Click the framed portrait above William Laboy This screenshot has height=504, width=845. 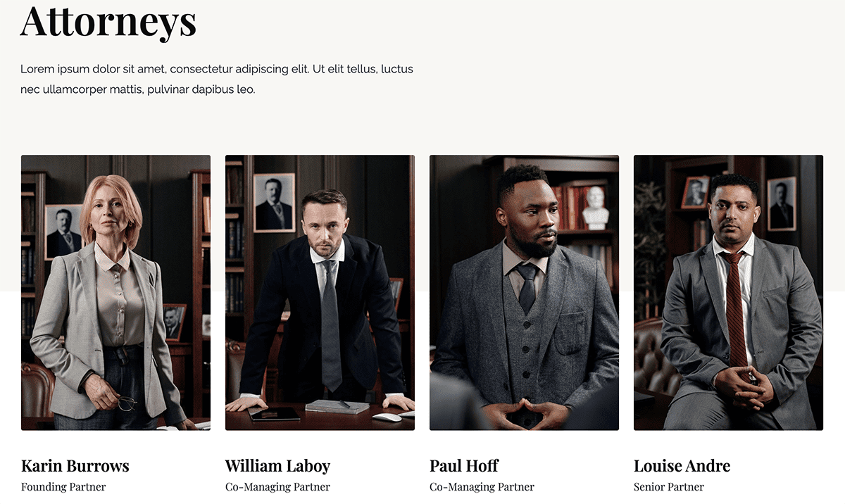274,203
